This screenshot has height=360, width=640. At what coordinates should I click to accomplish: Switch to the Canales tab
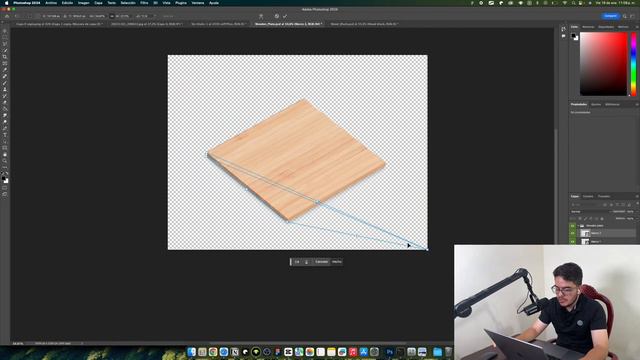[x=588, y=196]
